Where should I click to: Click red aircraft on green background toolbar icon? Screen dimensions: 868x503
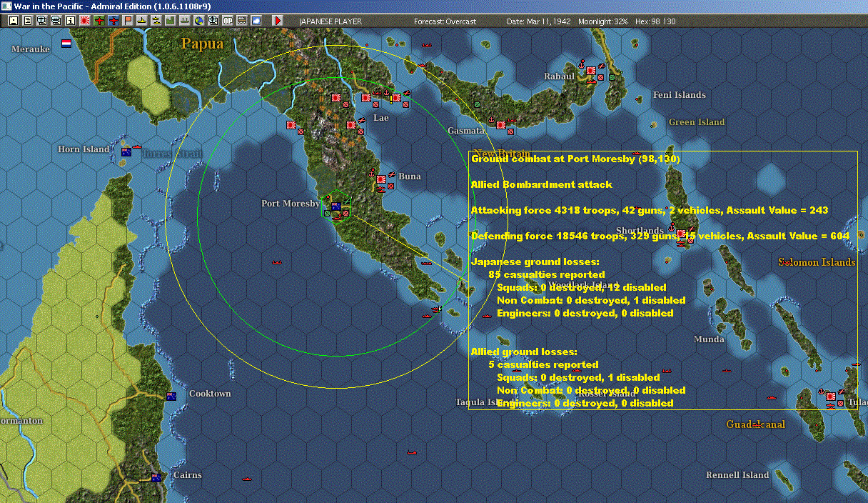point(99,21)
